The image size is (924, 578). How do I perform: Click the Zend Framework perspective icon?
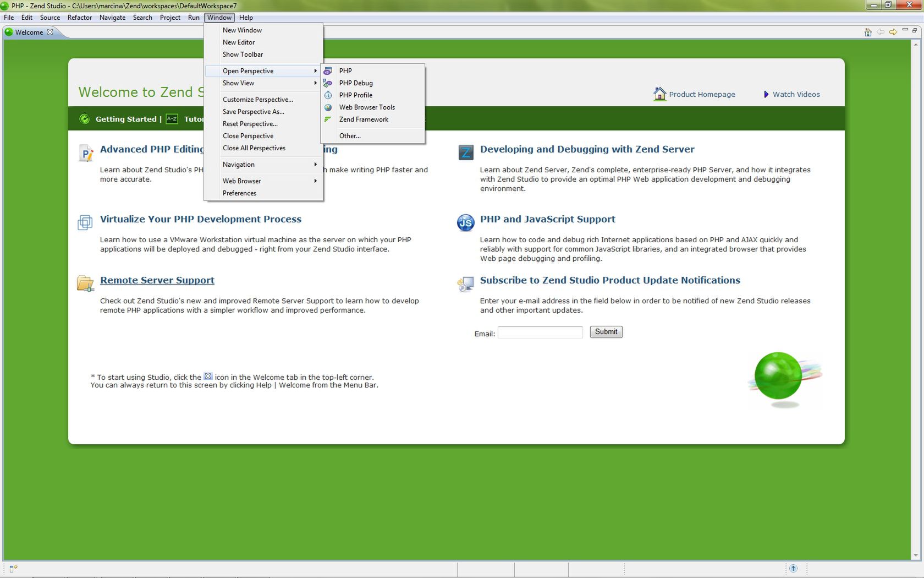pos(328,119)
